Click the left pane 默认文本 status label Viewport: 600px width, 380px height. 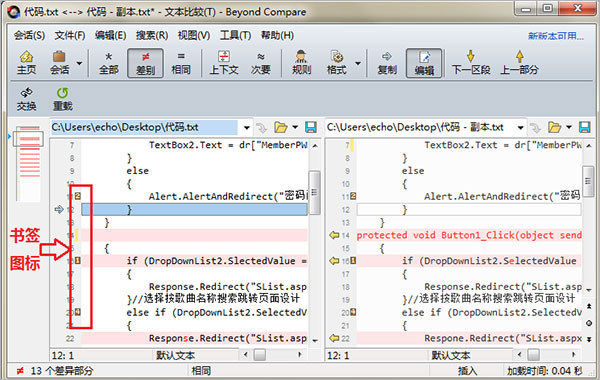point(175,356)
